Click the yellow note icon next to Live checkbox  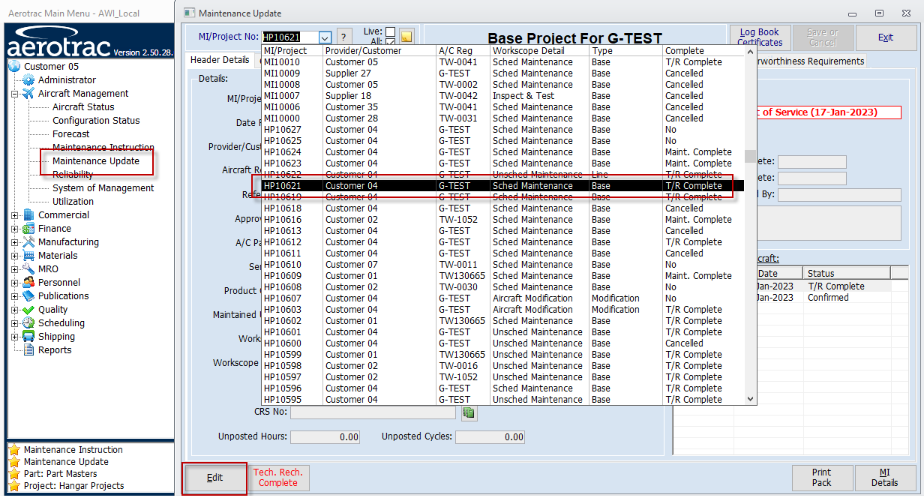(406, 37)
